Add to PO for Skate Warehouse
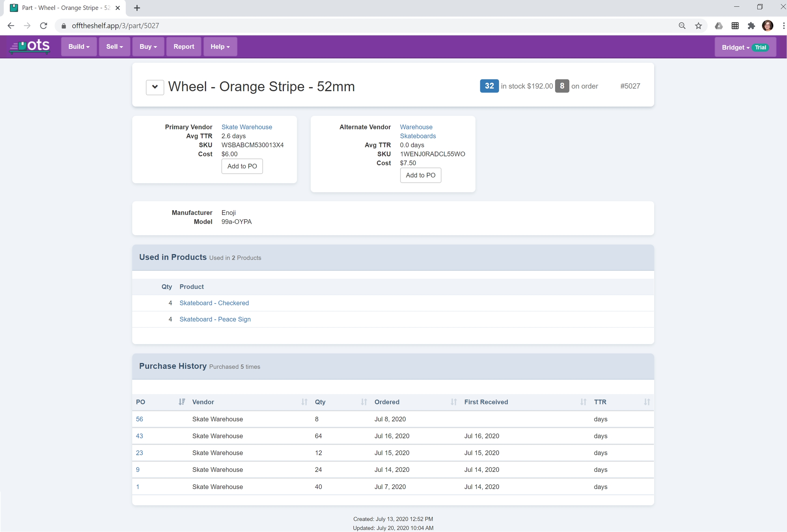This screenshot has height=532, width=787. coord(242,166)
